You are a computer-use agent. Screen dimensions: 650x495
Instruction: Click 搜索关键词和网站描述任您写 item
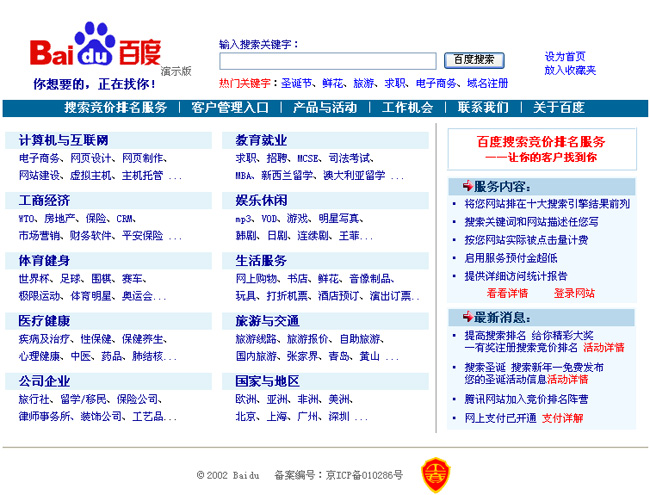[531, 222]
